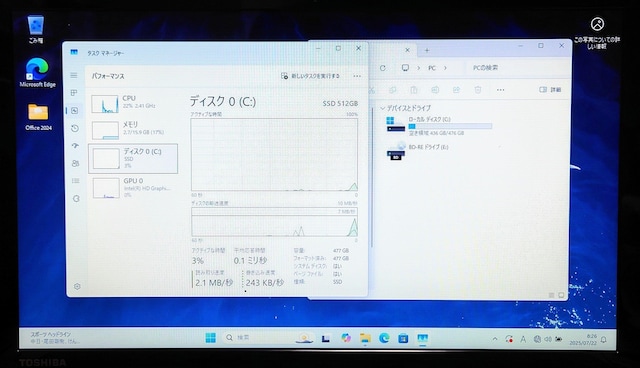640x368 pixels.
Task: Open volume control from system tray
Action: click(548, 339)
